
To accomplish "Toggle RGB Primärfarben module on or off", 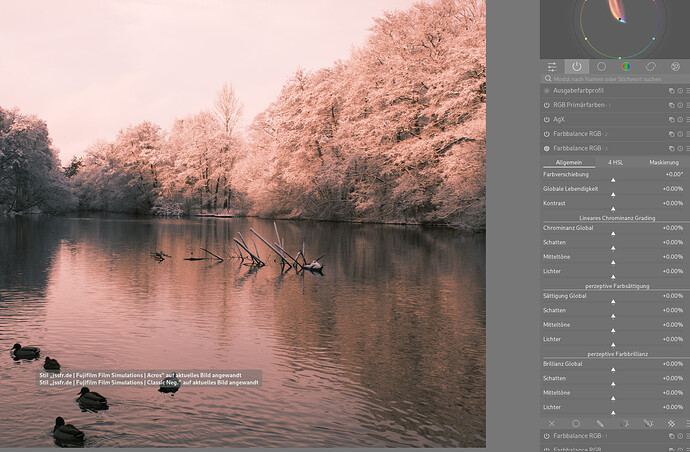I will 547,105.
